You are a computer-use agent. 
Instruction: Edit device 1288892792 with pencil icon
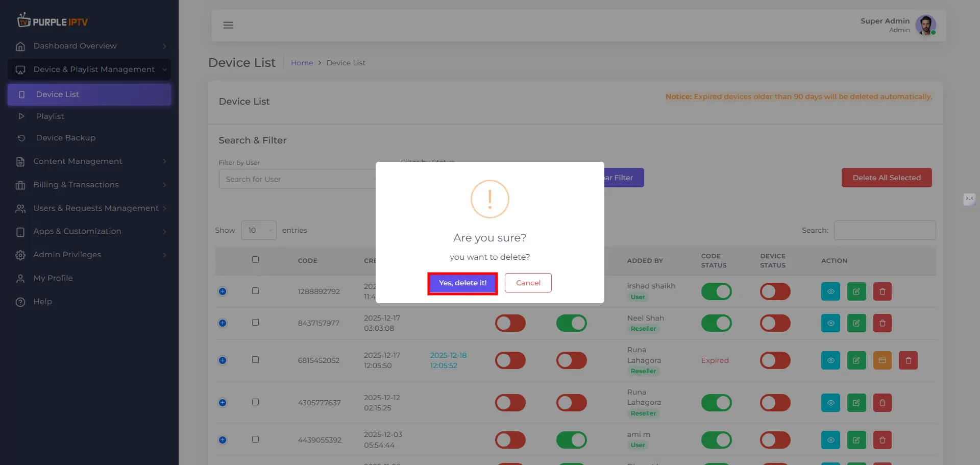click(x=856, y=291)
